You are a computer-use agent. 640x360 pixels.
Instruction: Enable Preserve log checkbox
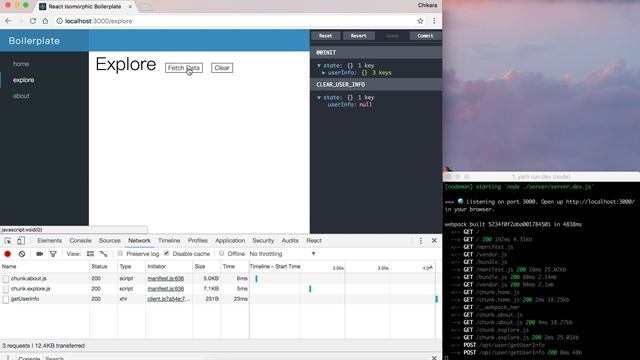coord(120,253)
